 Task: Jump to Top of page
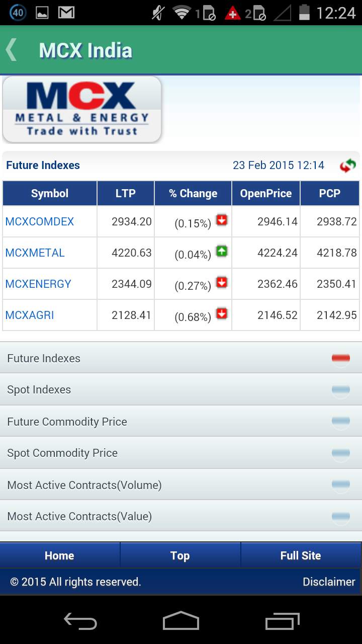180,555
